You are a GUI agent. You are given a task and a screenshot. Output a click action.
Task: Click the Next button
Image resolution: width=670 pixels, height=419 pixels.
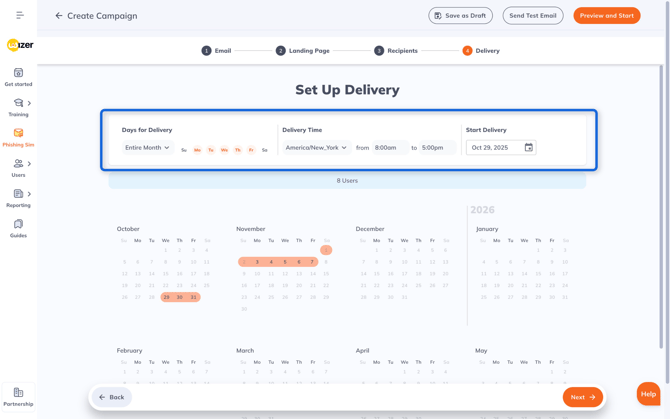(x=583, y=397)
